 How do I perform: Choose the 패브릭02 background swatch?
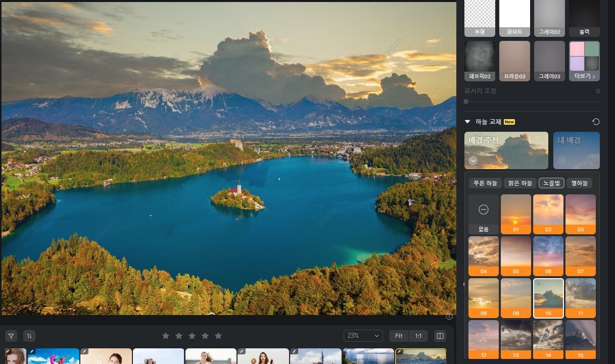[480, 61]
